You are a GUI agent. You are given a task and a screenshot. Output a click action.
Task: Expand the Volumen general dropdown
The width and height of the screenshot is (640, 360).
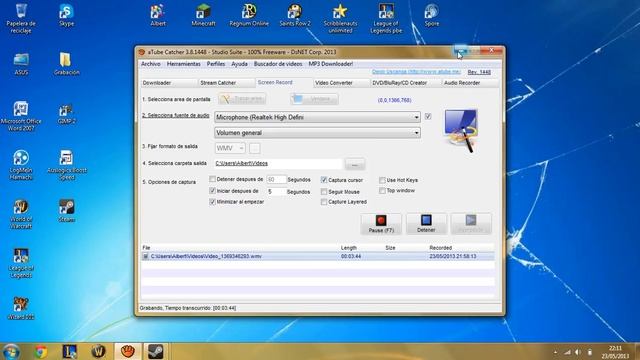(x=416, y=133)
